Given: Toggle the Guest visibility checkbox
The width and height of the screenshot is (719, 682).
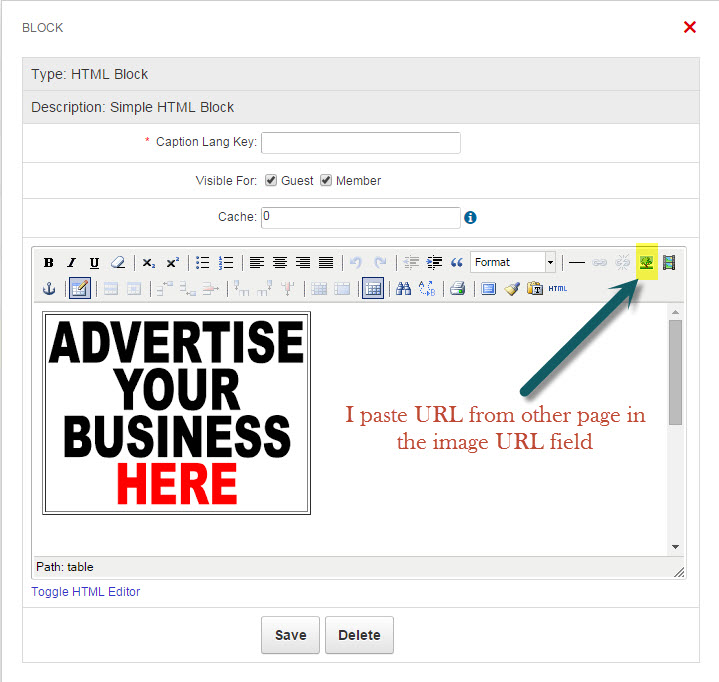Looking at the screenshot, I should pos(271,180).
